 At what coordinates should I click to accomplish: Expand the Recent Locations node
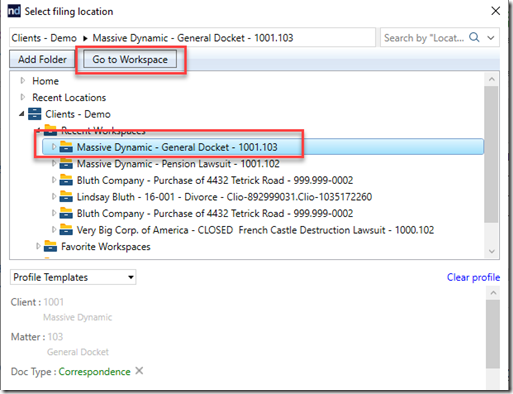point(23,97)
